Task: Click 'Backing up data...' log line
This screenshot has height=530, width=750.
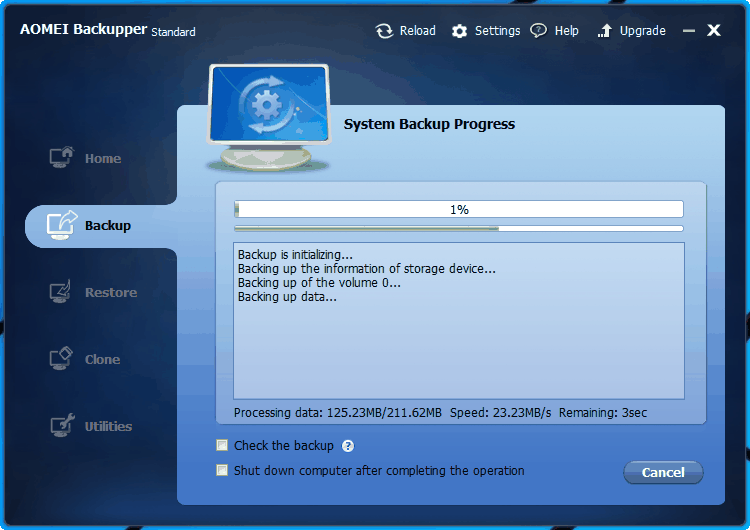Action: pos(287,297)
